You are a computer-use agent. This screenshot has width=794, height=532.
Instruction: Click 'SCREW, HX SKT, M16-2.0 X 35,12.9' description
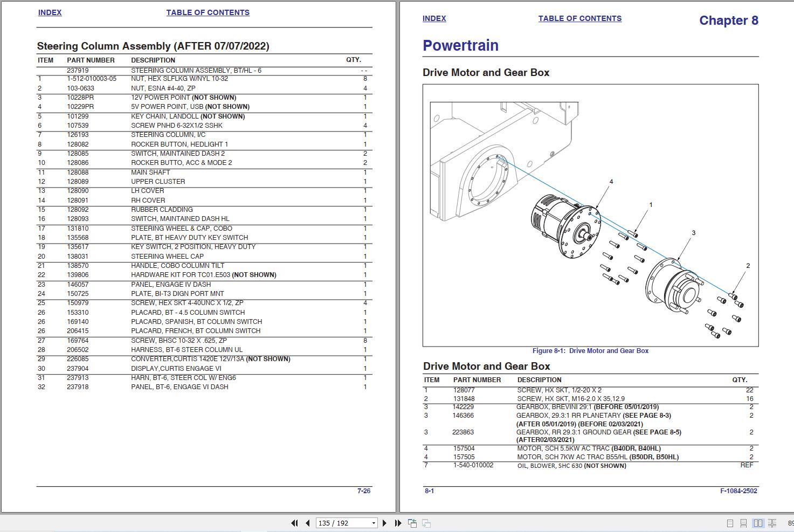coord(571,399)
